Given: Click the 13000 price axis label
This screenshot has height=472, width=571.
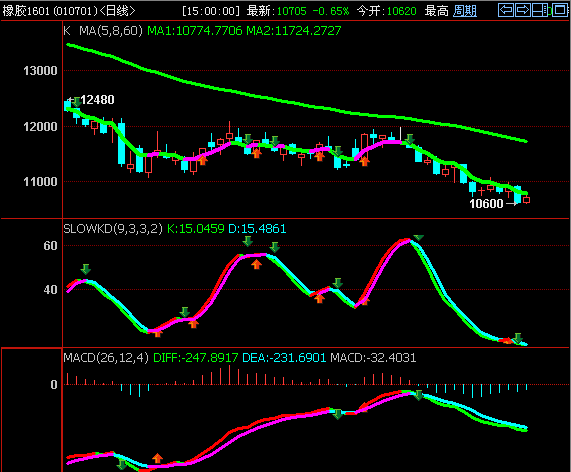Looking at the screenshot, I should [40, 71].
